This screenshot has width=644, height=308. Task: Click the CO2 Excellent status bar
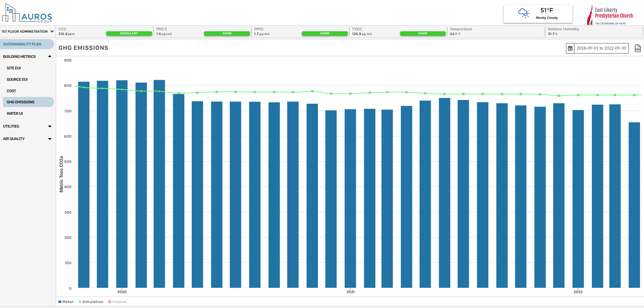(x=129, y=33)
